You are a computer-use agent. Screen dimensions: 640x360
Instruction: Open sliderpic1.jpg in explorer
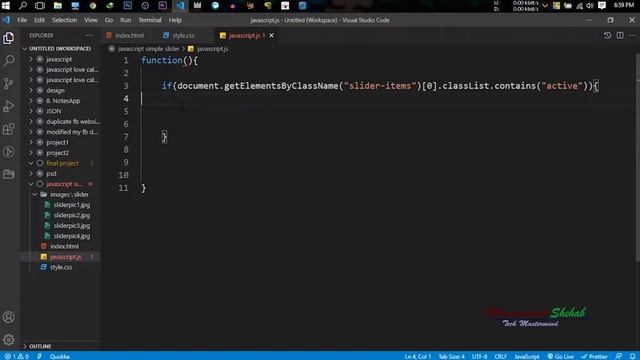click(71, 205)
